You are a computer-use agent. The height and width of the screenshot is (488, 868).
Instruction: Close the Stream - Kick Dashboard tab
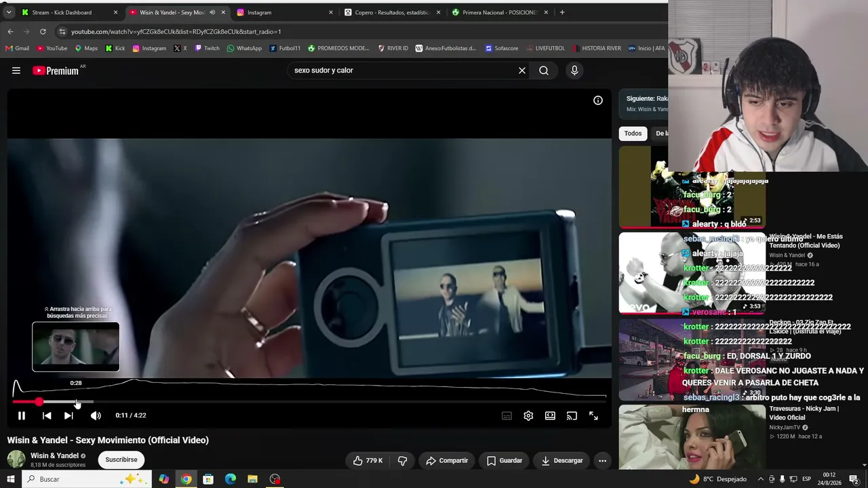(x=115, y=12)
